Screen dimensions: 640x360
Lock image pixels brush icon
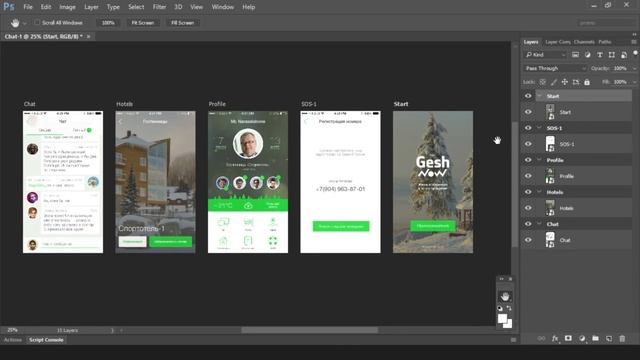point(553,82)
